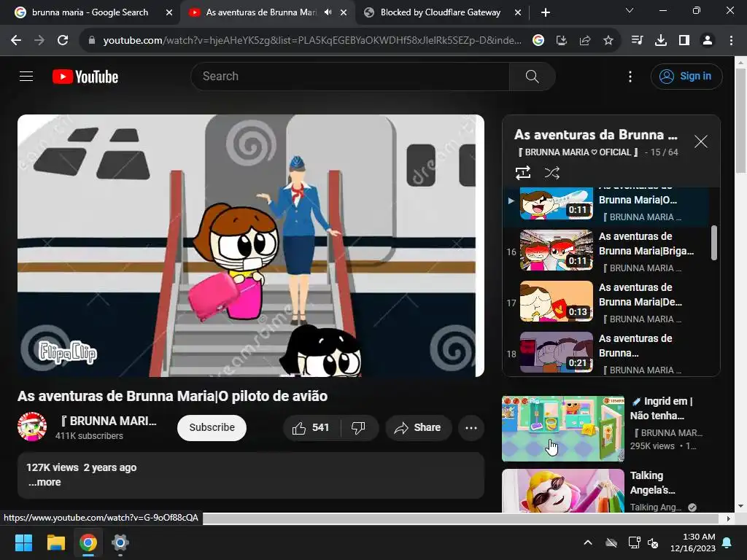Open the playlist title As aventuras da Brunna
This screenshot has width=747, height=560.
595,135
